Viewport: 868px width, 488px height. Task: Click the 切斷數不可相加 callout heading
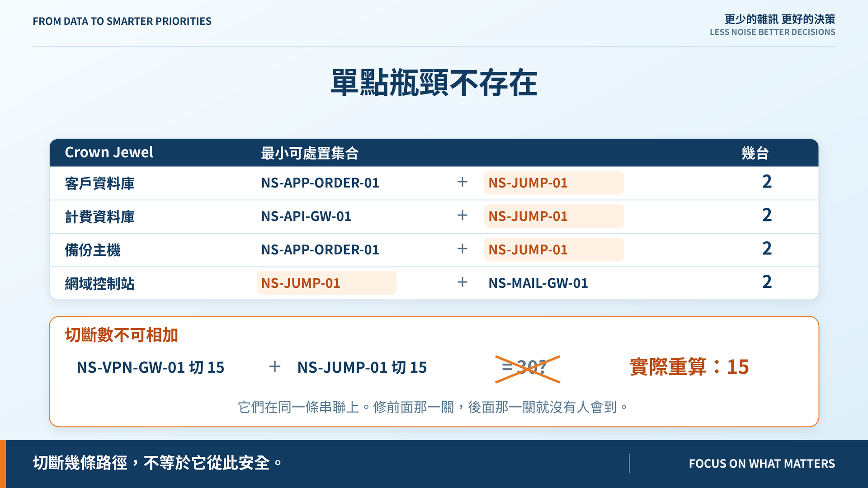click(121, 335)
